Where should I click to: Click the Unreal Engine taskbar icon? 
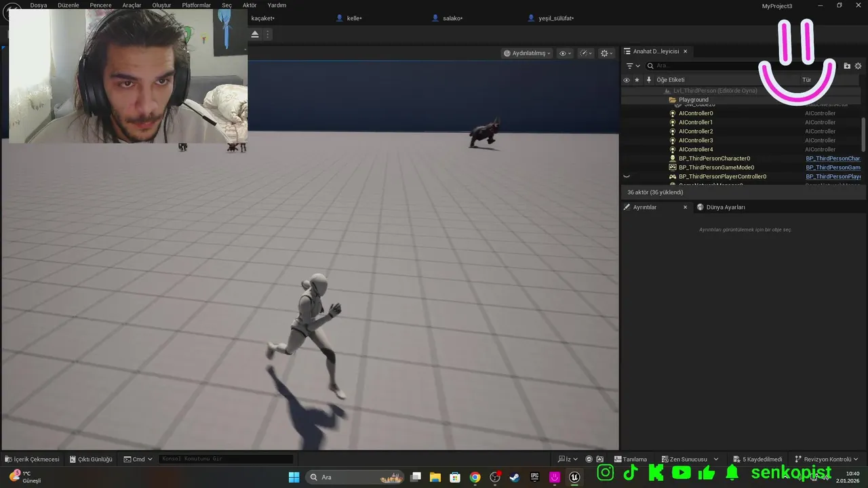[x=574, y=477]
